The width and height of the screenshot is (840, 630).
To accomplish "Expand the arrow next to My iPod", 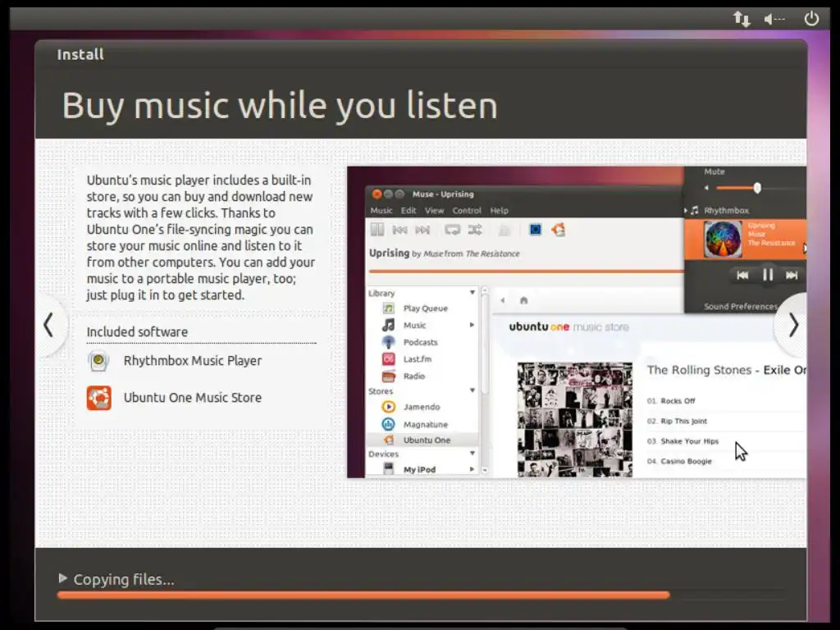I will click(472, 469).
